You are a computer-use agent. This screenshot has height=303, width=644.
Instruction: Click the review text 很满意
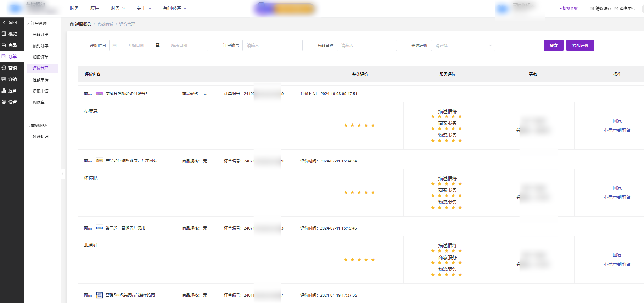(x=91, y=111)
